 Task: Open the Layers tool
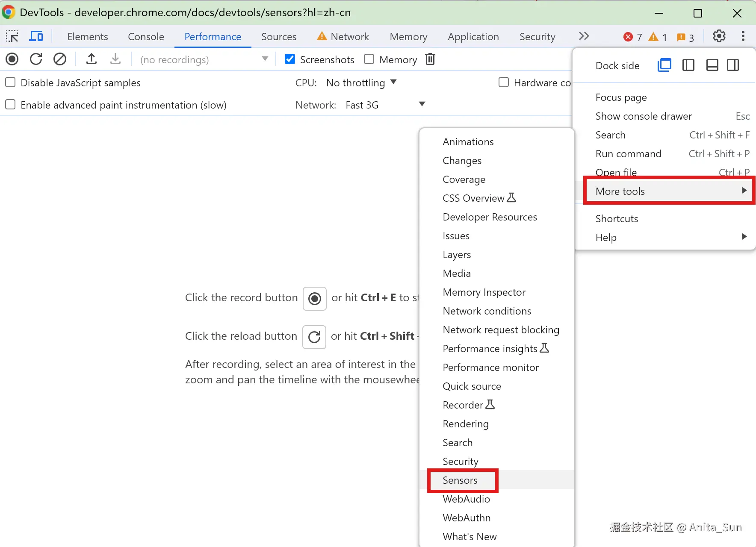[497, 255]
